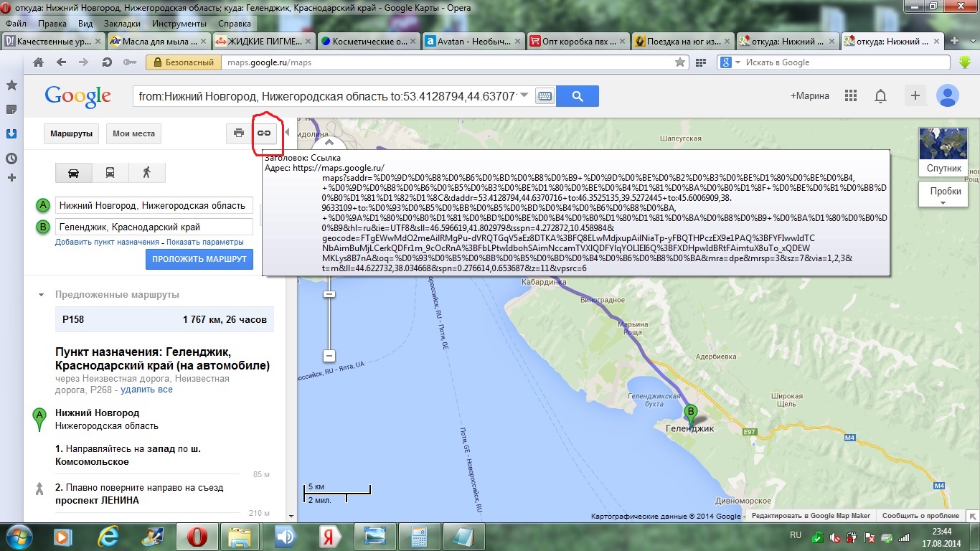Click the blue Google Maps search button

coord(577,95)
